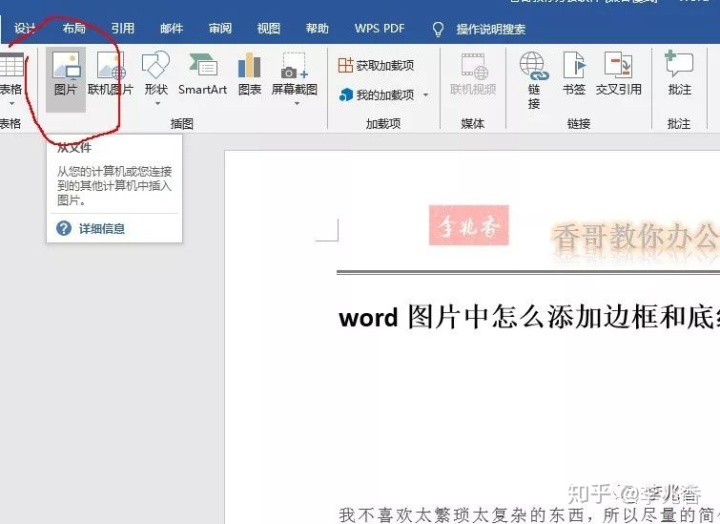Switch to the 审阅 Review tab
The height and width of the screenshot is (524, 720).
(220, 28)
